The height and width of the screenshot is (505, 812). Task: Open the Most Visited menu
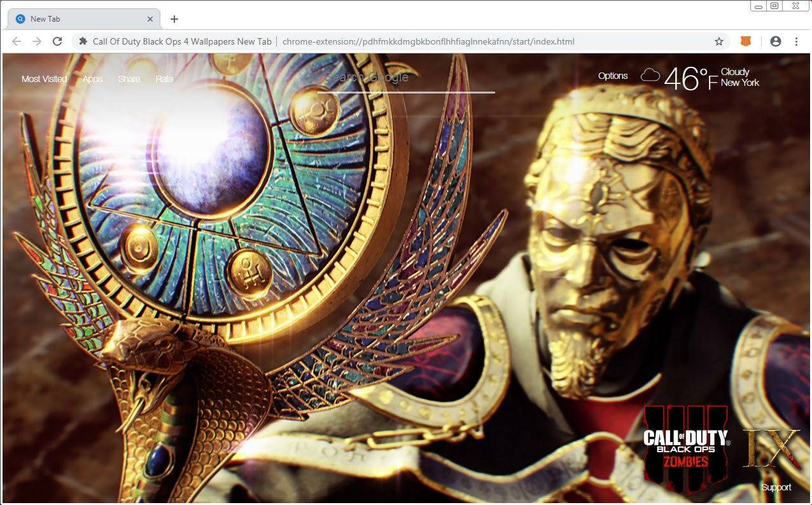[x=44, y=79]
